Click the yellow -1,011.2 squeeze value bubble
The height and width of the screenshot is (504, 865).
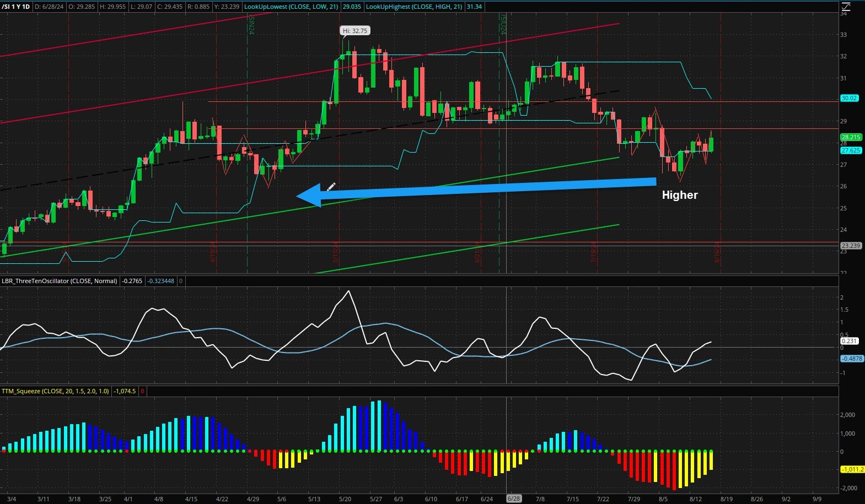click(851, 470)
